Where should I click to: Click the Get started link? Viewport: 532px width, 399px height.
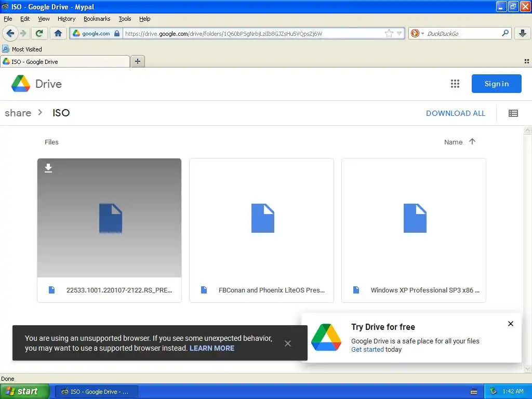click(x=367, y=350)
